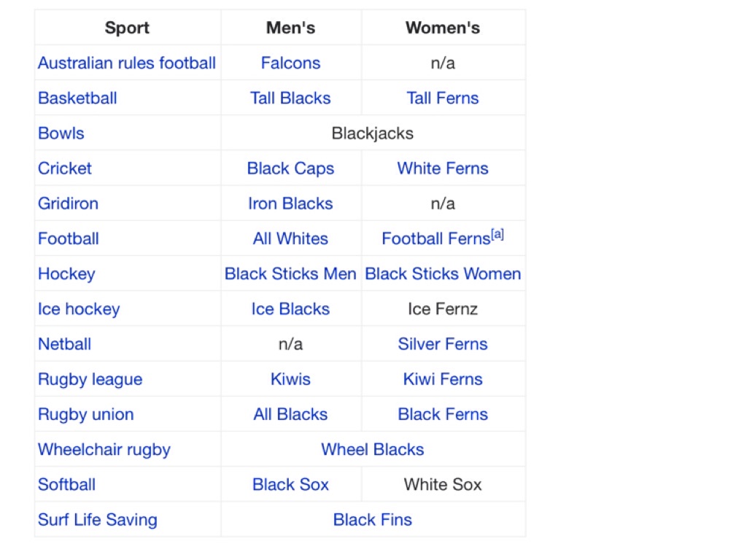Click the footnote [a] superscript
Screen dimensions: 747x560
(498, 235)
